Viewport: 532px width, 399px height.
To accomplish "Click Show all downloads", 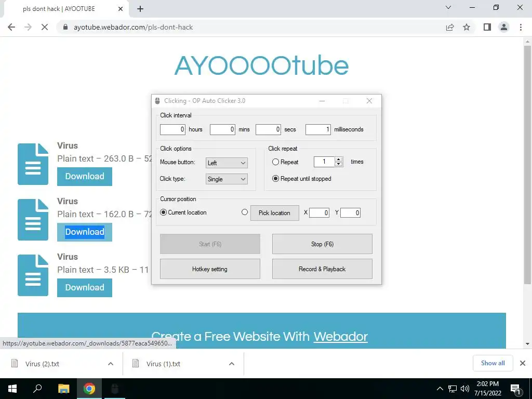I will coord(493,363).
